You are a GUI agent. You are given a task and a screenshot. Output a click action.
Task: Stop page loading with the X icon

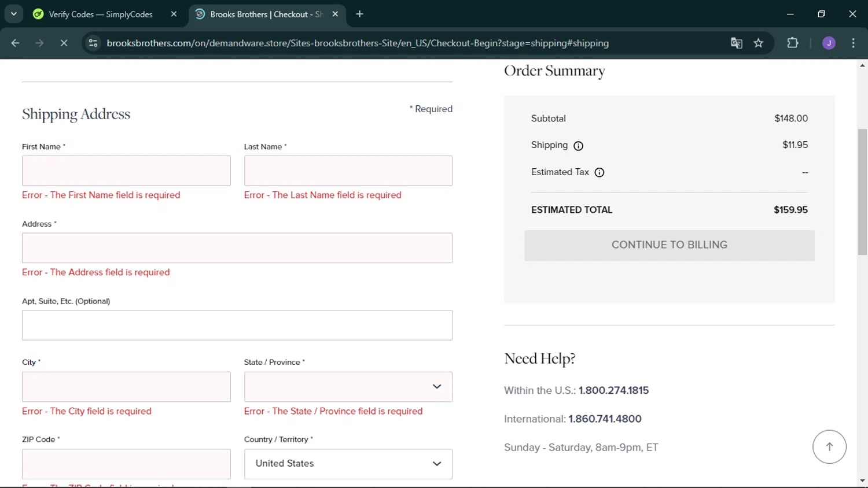pyautogui.click(x=64, y=43)
